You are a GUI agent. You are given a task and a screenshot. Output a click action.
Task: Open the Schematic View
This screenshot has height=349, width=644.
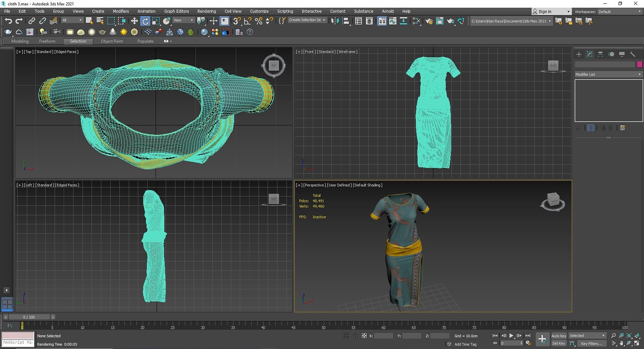(404, 21)
